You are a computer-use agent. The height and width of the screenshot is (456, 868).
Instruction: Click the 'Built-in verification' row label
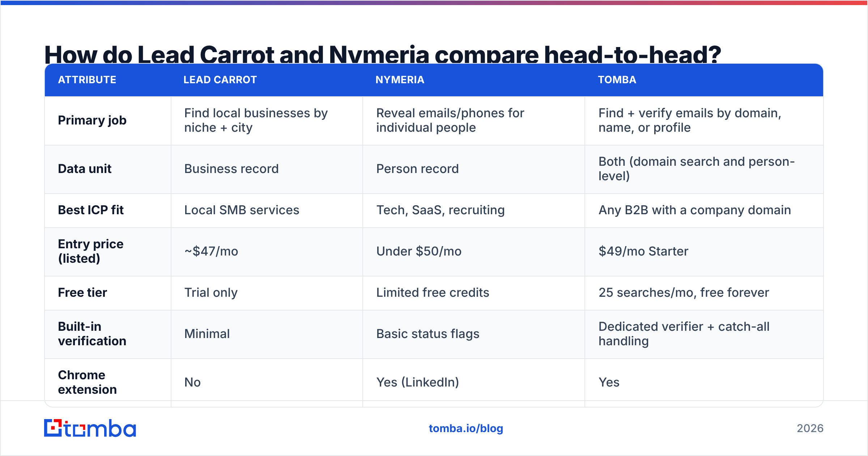point(92,334)
